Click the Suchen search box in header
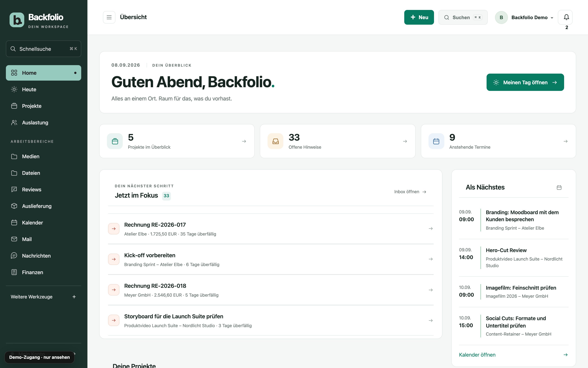The height and width of the screenshot is (368, 588). click(463, 17)
